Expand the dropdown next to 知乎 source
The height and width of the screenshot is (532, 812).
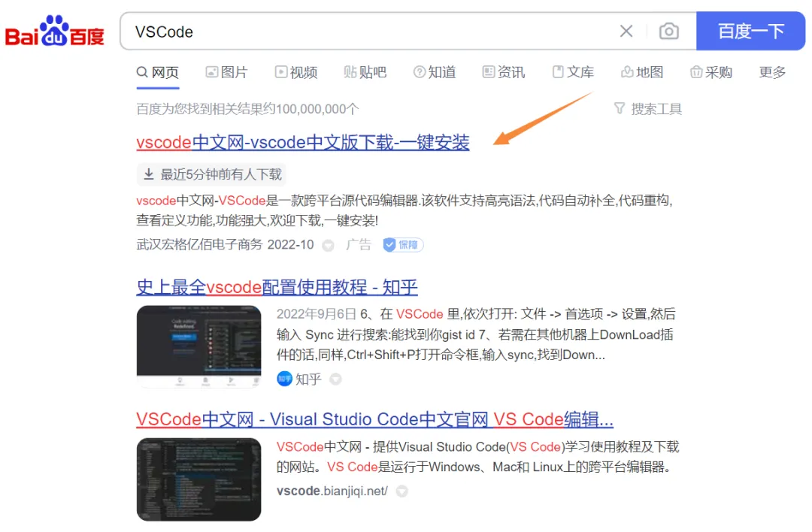coord(335,379)
